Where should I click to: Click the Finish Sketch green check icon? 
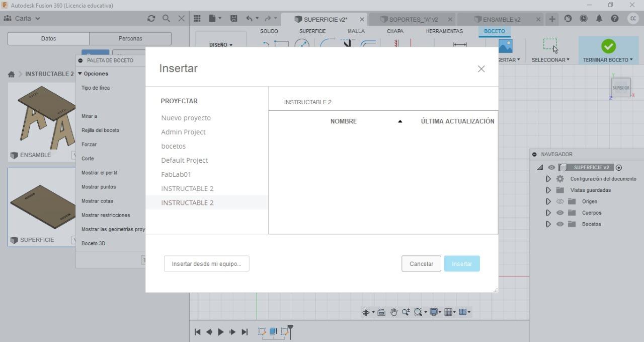[x=608, y=46]
